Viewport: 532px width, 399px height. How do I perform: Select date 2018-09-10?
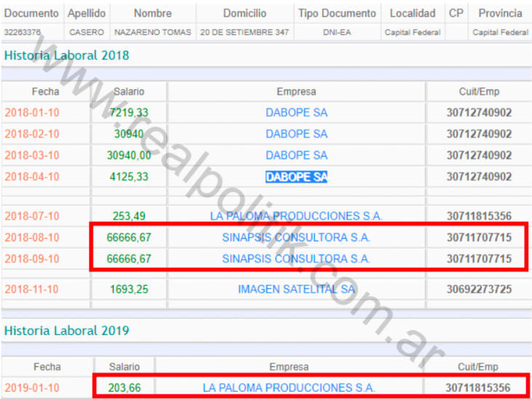(x=32, y=258)
